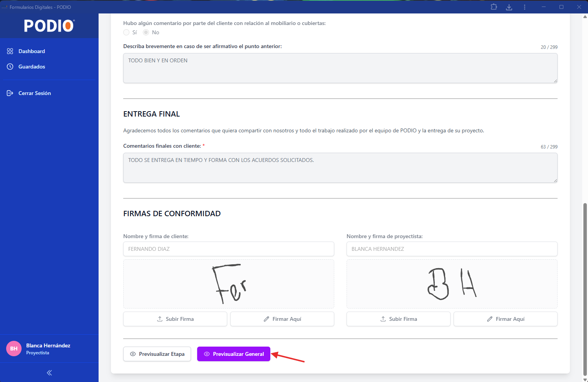
Task: Minimize the Formularios Digitales window
Action: pos(544,7)
